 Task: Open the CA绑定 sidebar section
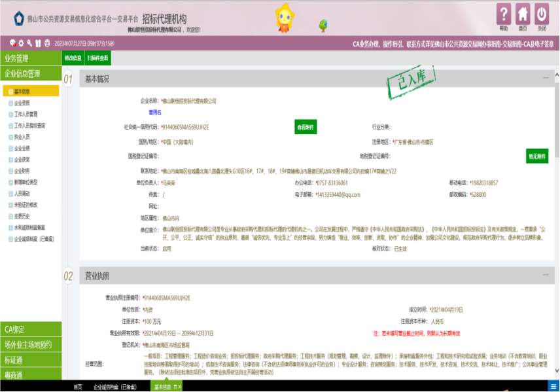[x=30, y=329]
